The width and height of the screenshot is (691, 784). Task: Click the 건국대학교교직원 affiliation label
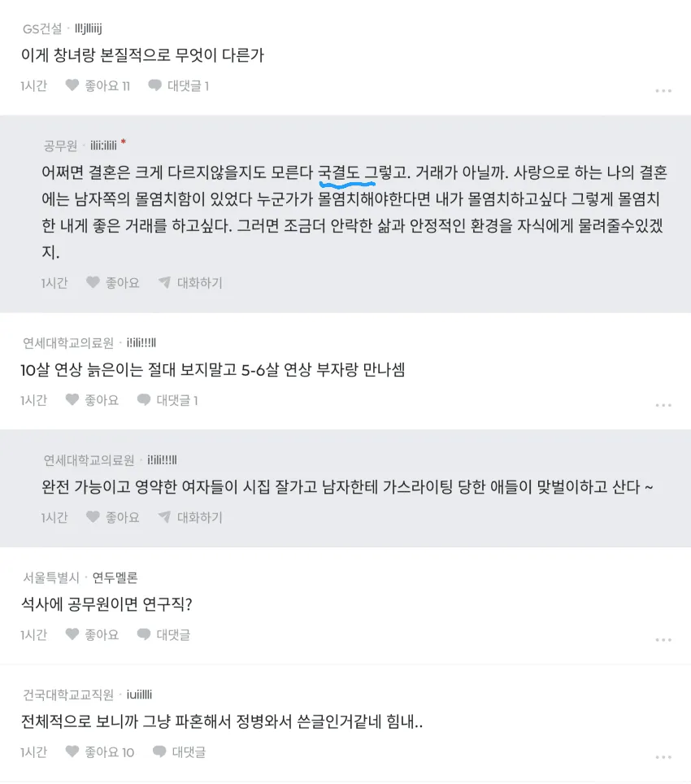click(x=68, y=695)
